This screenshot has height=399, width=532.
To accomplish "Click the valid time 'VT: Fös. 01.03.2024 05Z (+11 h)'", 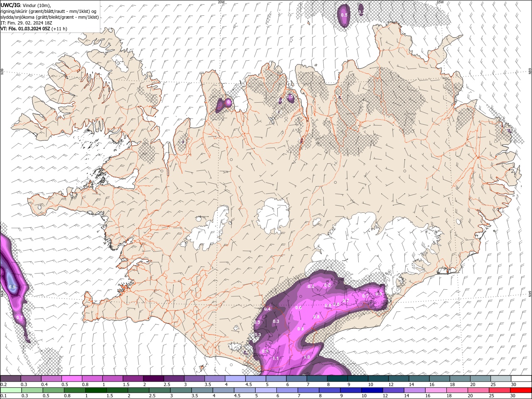I will coord(34,29).
